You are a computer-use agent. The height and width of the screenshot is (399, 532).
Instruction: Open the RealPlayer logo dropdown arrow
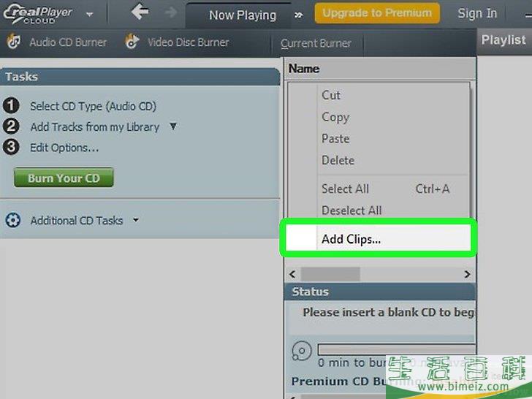click(90, 15)
